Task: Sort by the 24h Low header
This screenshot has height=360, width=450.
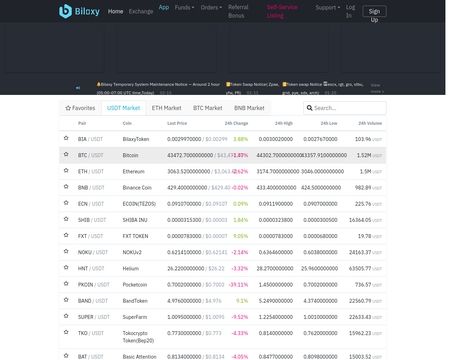Action: tap(329, 123)
